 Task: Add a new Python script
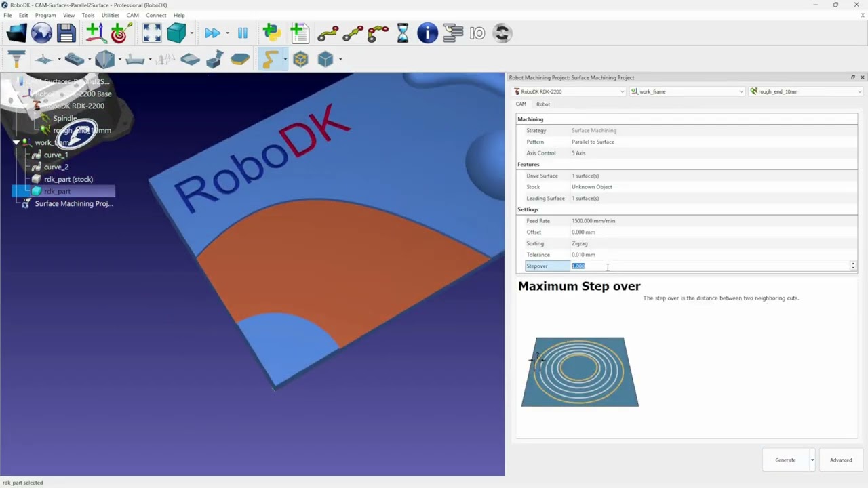[271, 33]
